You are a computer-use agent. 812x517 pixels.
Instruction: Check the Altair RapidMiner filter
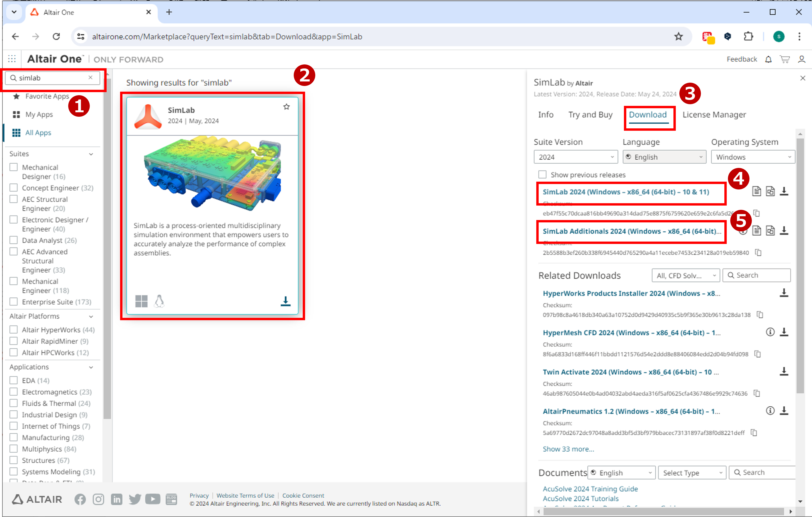[x=14, y=341]
